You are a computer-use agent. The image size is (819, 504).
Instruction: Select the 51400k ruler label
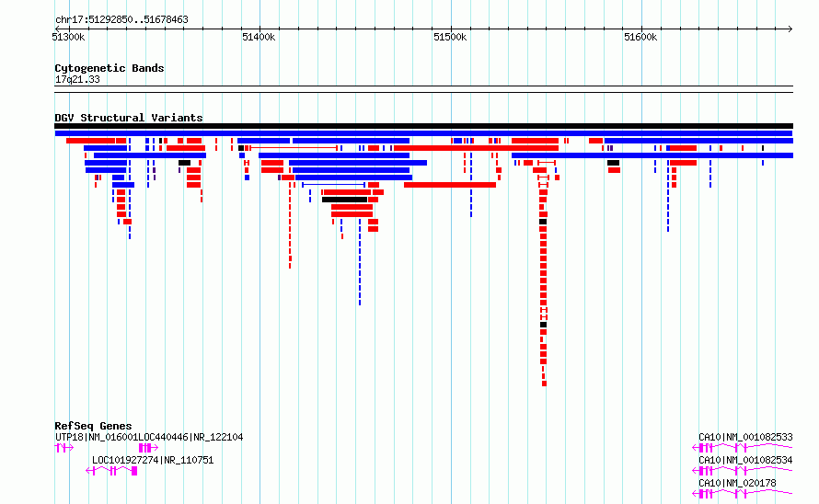coord(259,37)
